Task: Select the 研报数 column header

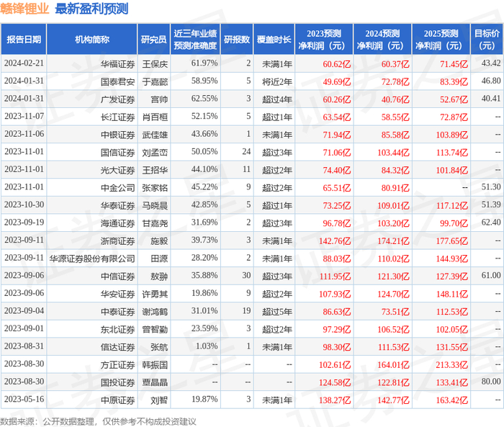Action: pyautogui.click(x=237, y=39)
